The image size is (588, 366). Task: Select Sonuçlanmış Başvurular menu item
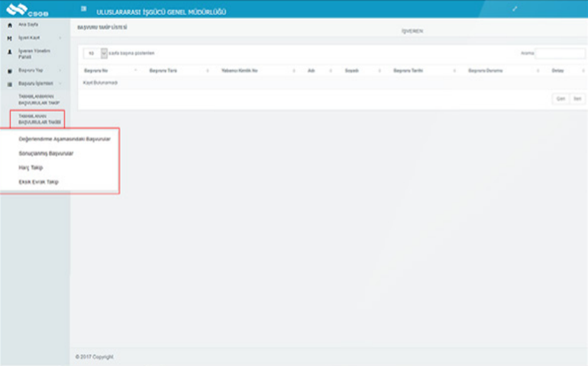[46, 153]
